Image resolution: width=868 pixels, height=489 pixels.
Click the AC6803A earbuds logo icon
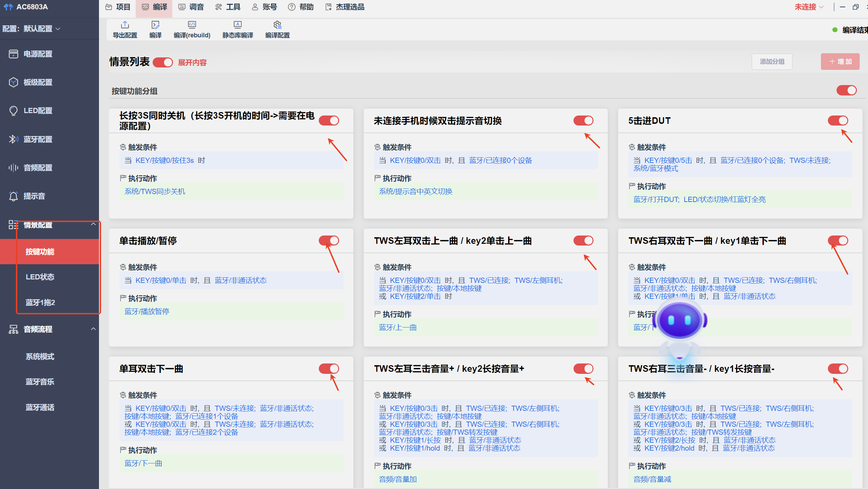[x=8, y=7]
